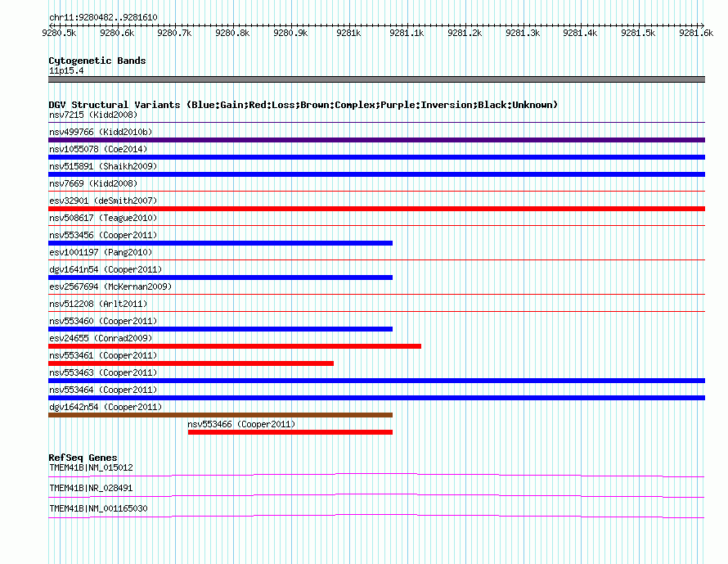The width and height of the screenshot is (728, 564).
Task: Select the blue nsv515891 gain bar
Action: click(376, 174)
